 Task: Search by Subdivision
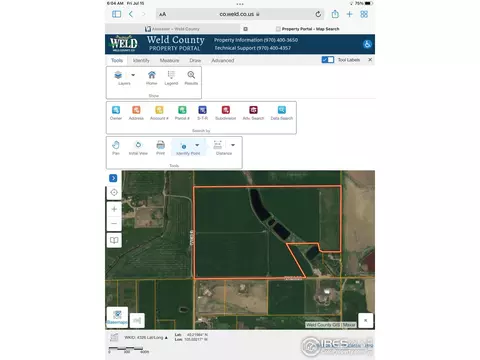[226, 113]
